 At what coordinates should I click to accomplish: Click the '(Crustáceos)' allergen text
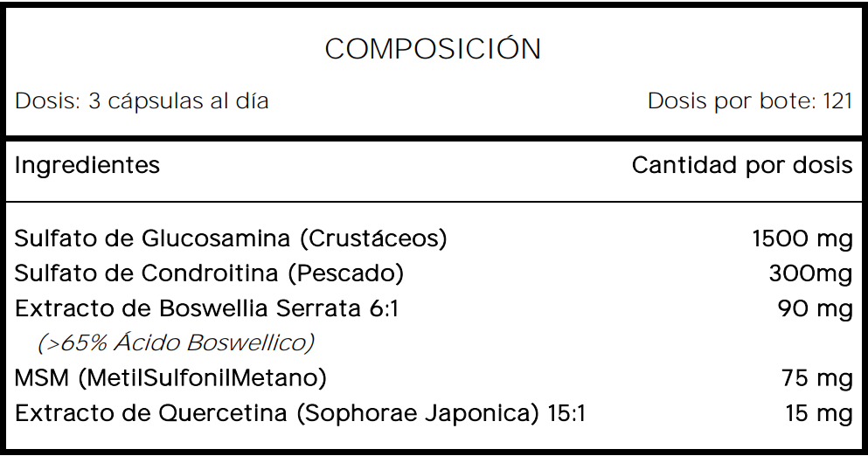click(x=373, y=238)
